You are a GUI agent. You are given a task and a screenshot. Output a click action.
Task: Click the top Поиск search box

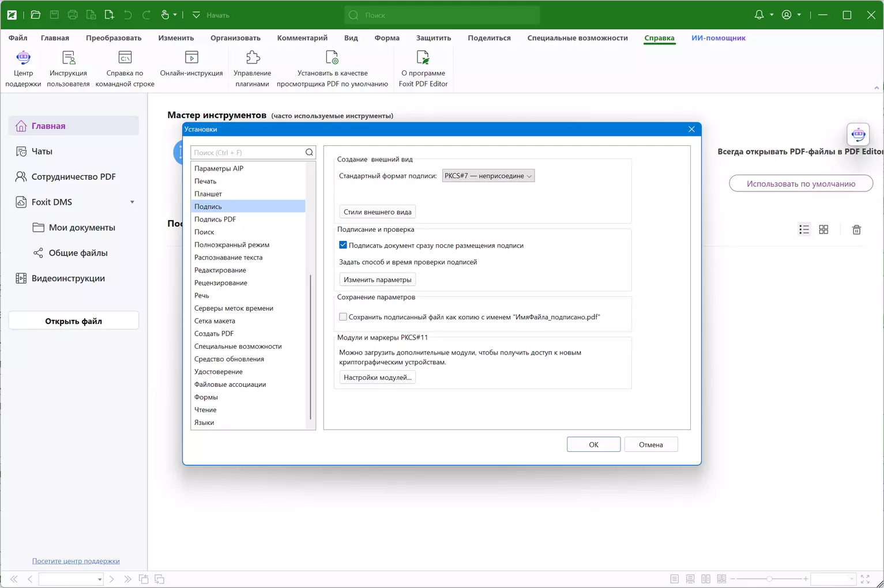pos(442,15)
